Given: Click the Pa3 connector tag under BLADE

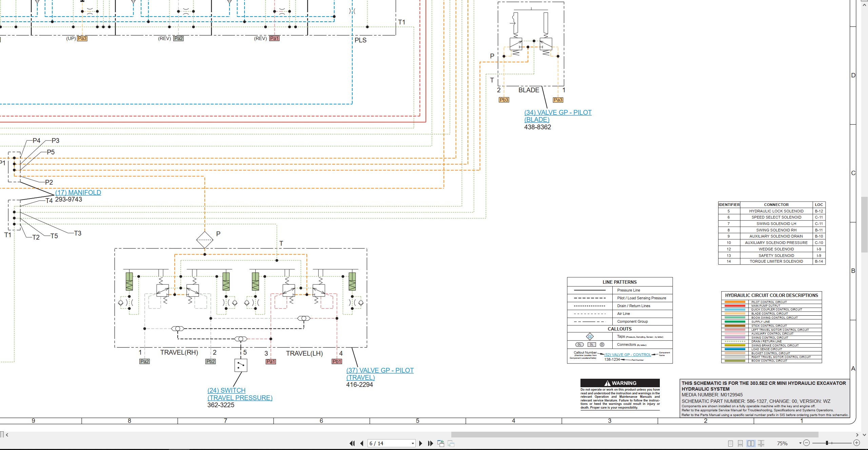Looking at the screenshot, I should click(x=558, y=100).
